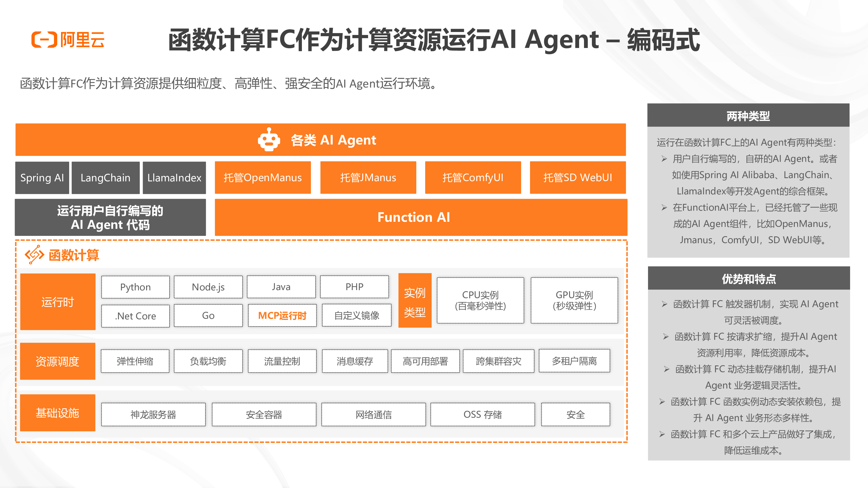868x488 pixels.
Task: Click the 自定义镜像 box
Action: tap(357, 316)
